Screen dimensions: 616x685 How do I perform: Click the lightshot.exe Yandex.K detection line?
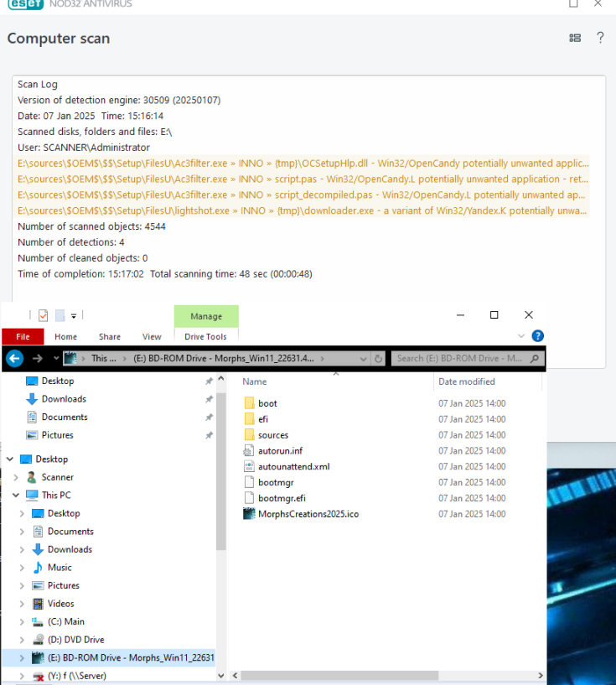click(302, 210)
